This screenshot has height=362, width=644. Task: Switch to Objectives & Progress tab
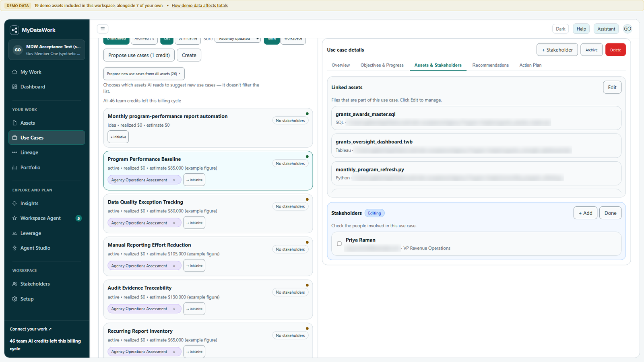[x=382, y=65]
